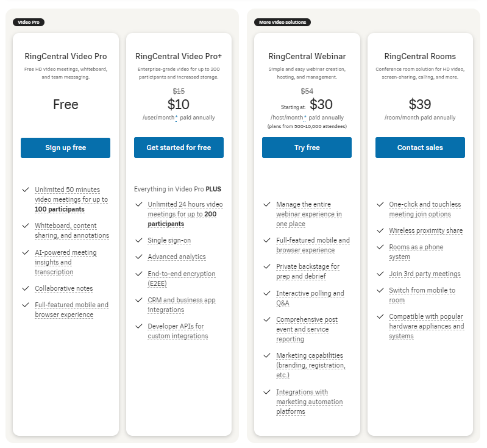The height and width of the screenshot is (448, 487).
Task: Select the Video Pro badge
Action: click(x=29, y=23)
